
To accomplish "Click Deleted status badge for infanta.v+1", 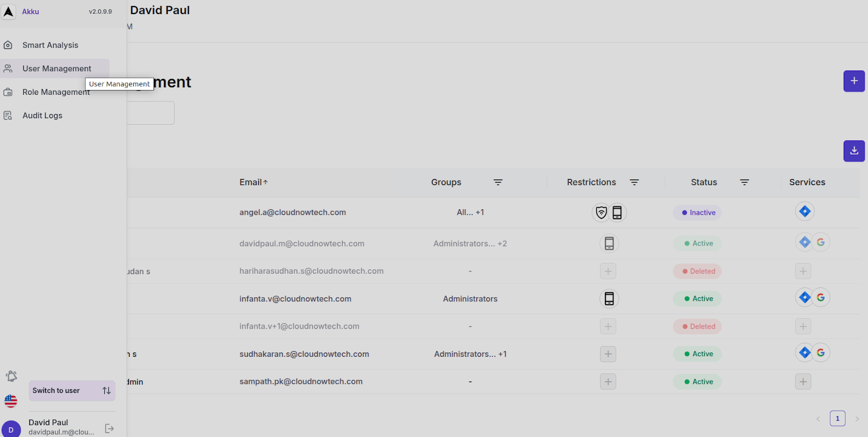I will pyautogui.click(x=698, y=326).
